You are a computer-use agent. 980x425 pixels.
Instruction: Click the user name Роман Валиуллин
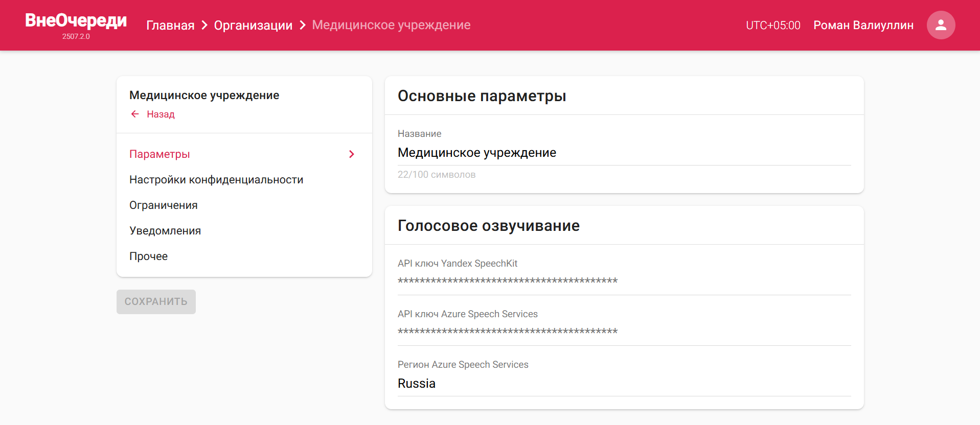tap(863, 25)
